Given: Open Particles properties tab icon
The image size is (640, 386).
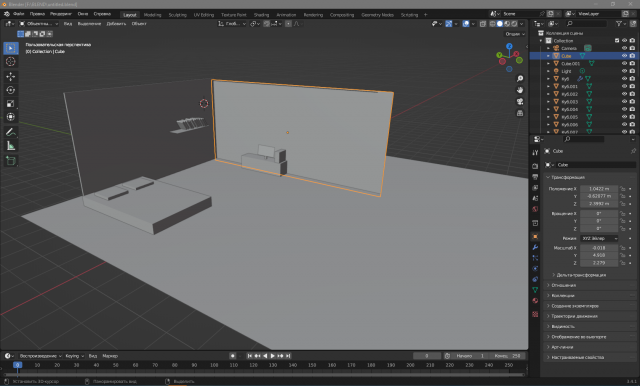Looking at the screenshot, I should click(x=535, y=258).
